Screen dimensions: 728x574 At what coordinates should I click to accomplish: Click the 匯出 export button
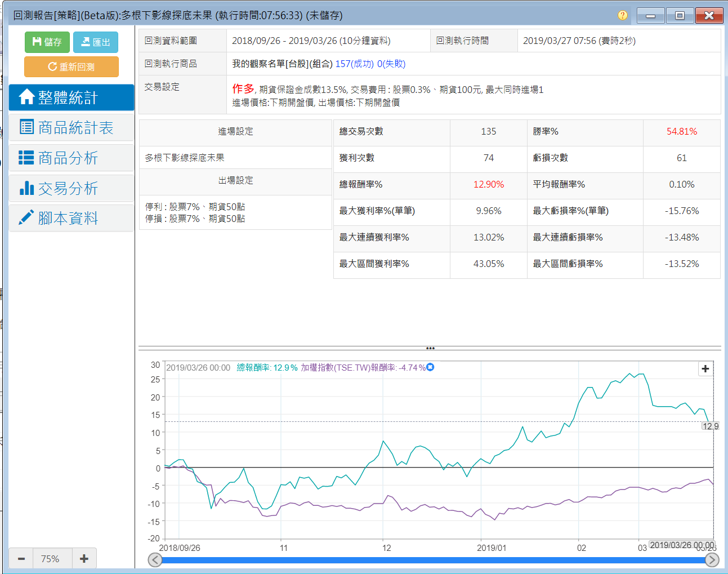point(96,42)
